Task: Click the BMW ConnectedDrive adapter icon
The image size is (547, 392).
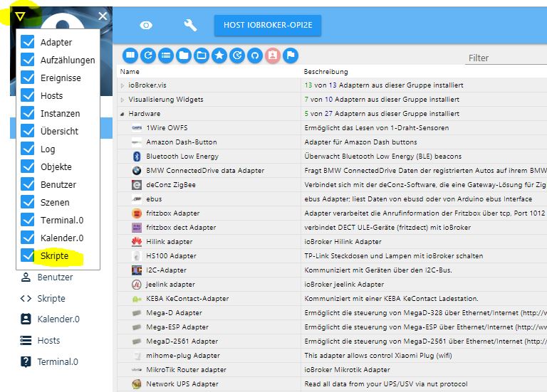Action: (x=137, y=171)
